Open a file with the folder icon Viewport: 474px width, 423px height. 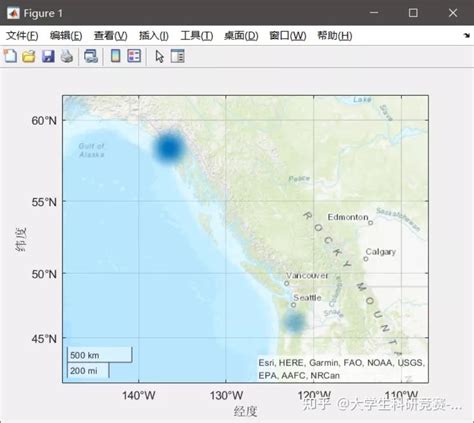point(29,56)
